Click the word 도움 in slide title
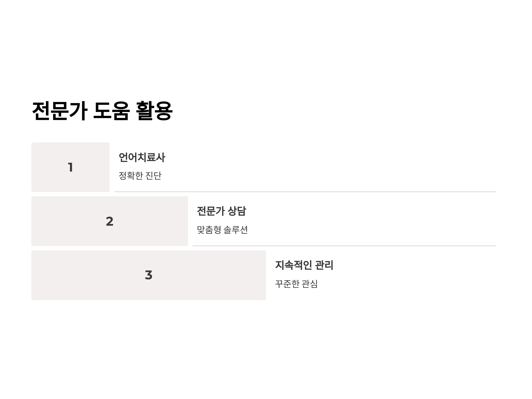Screen dimensions: 532x399 tap(111, 111)
